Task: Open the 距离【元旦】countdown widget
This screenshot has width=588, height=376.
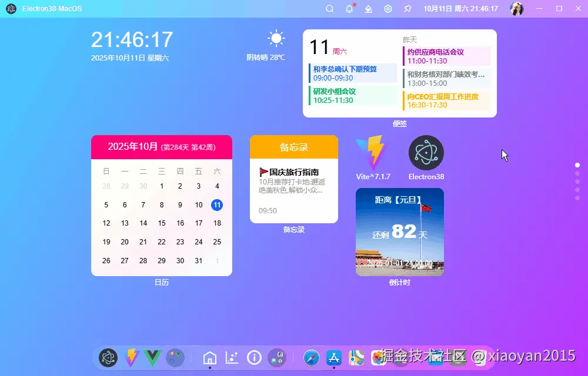Action: [400, 232]
